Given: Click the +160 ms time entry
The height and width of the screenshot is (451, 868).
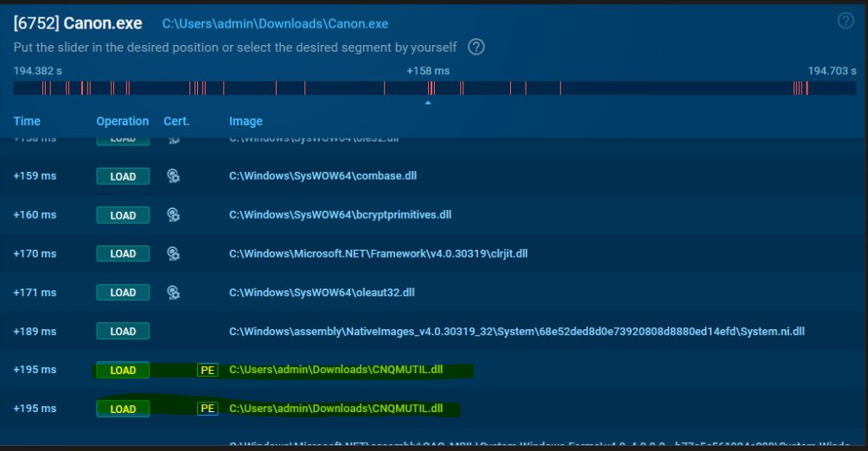Looking at the screenshot, I should click(x=35, y=215).
